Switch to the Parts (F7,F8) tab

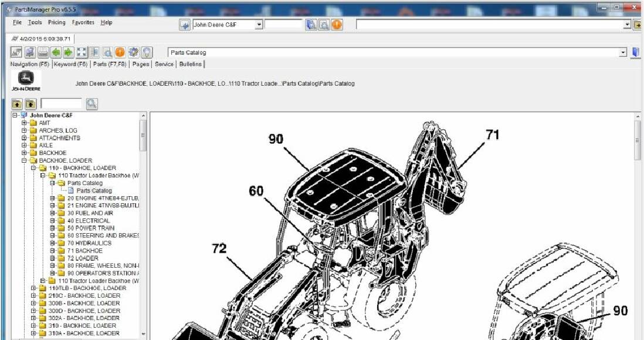click(x=110, y=64)
